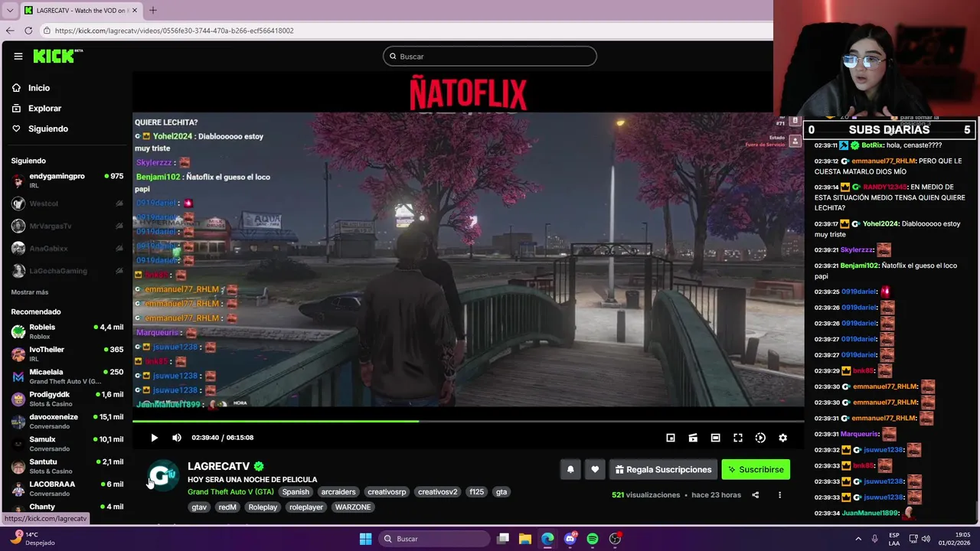Open Samulx recommended channel
The width and height of the screenshot is (980, 551).
coord(67,444)
